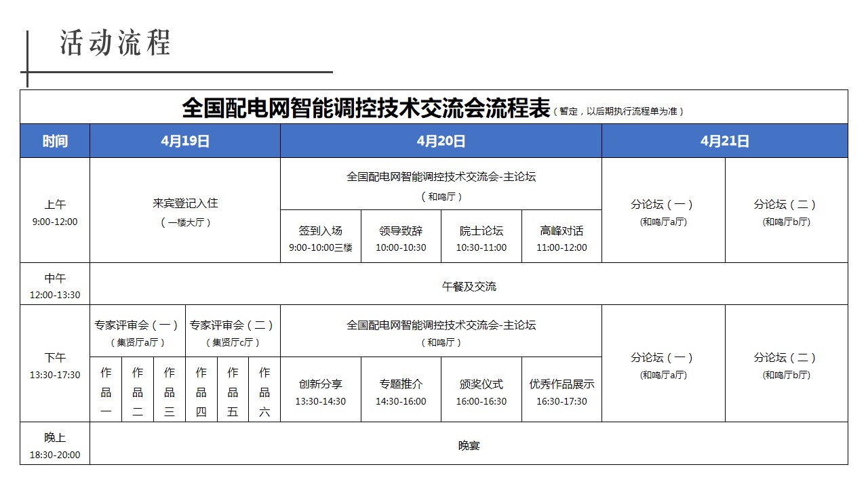Click the 作品五 cell
This screenshot has height=488, width=868.
click(x=233, y=390)
